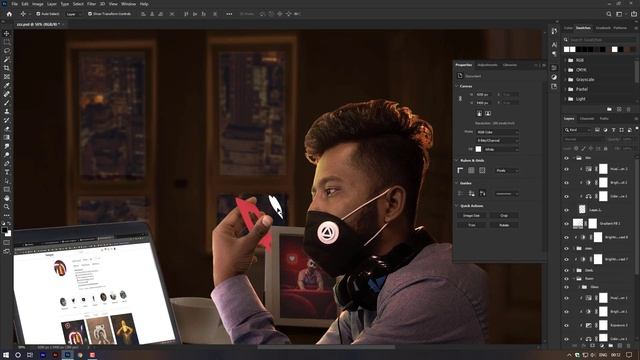Filter layers by type layers icon
This screenshot has width=640, height=360.
(x=613, y=130)
